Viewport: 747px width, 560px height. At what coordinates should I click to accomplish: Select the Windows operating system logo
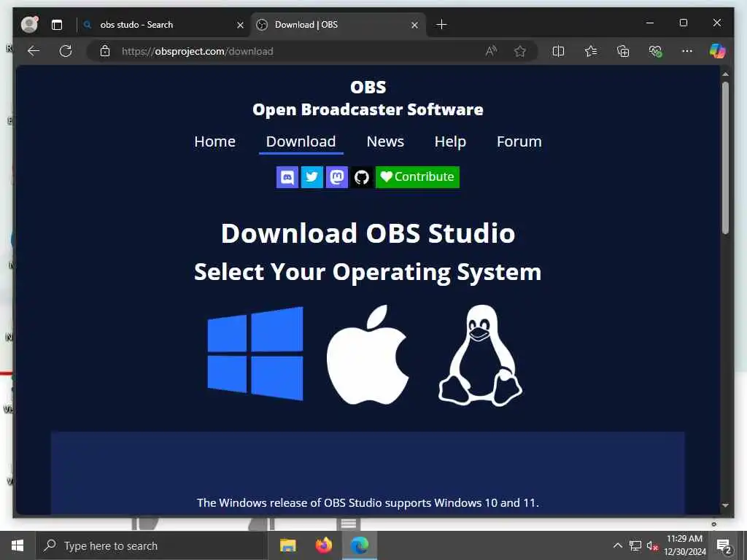[255, 354]
